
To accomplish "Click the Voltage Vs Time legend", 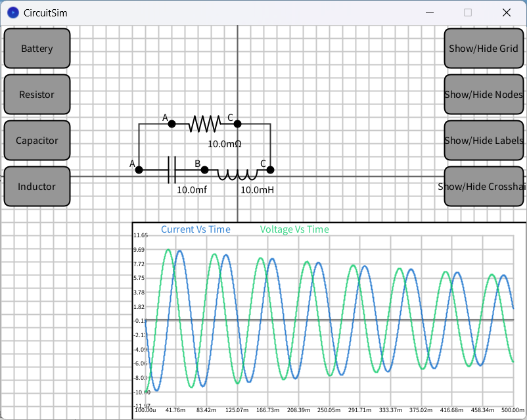I will 294,229.
